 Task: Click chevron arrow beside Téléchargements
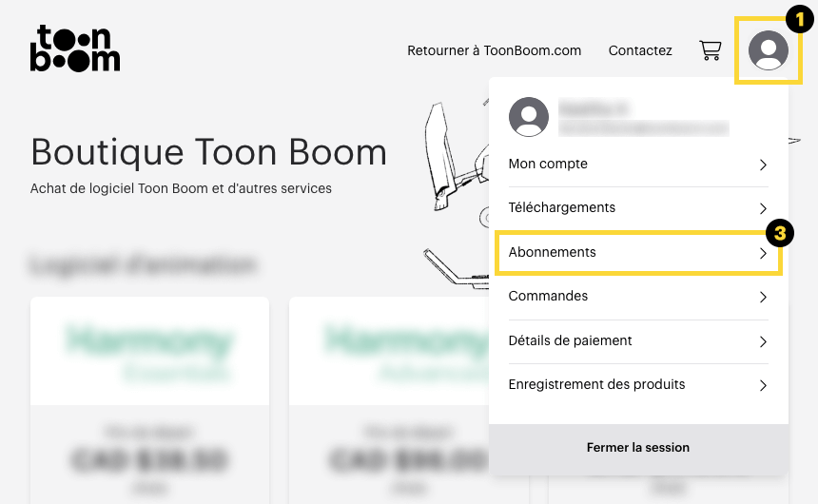[763, 208]
